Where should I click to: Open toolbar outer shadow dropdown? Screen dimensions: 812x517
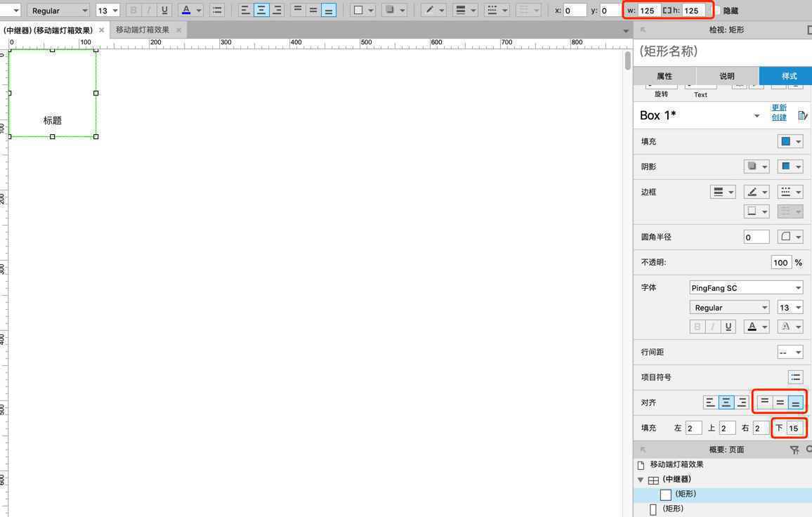(x=394, y=10)
